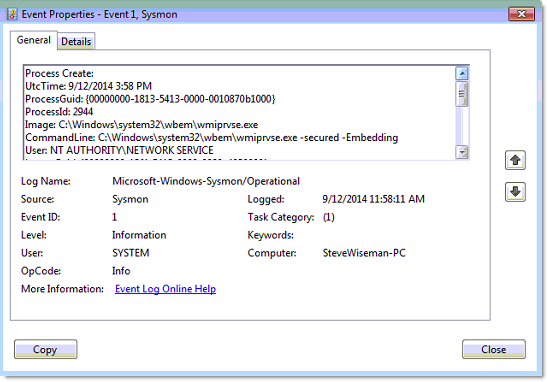This screenshot has height=382, width=548.
Task: Click the Task Category value '(1)'
Action: pos(329,217)
